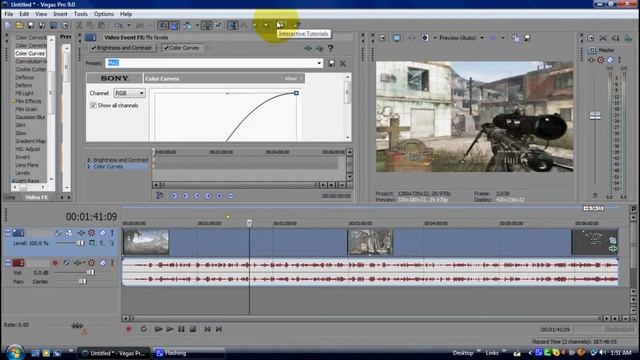Image resolution: width=640 pixels, height=360 pixels.
Task: Open the File menu
Action: point(9,14)
